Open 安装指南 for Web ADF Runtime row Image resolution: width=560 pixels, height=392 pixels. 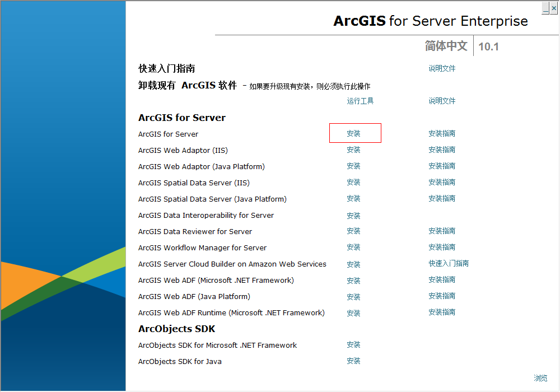442,312
